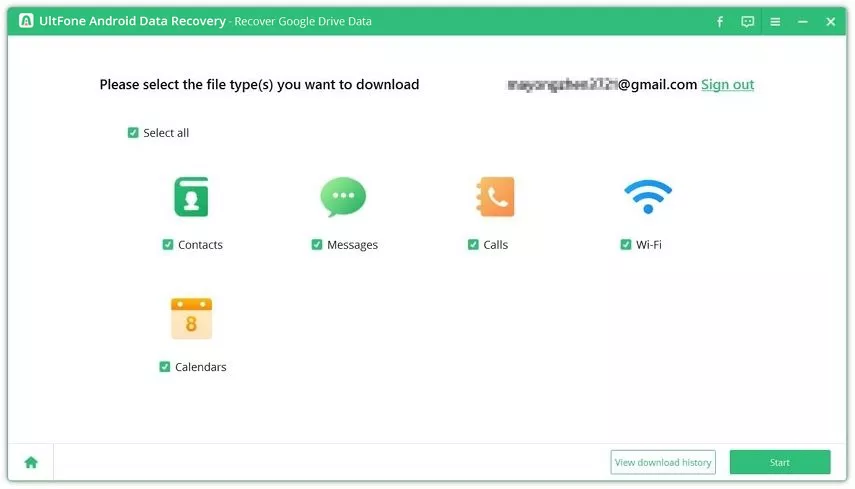This screenshot has width=855, height=489.
Task: Click the Sign out link
Action: [x=727, y=84]
